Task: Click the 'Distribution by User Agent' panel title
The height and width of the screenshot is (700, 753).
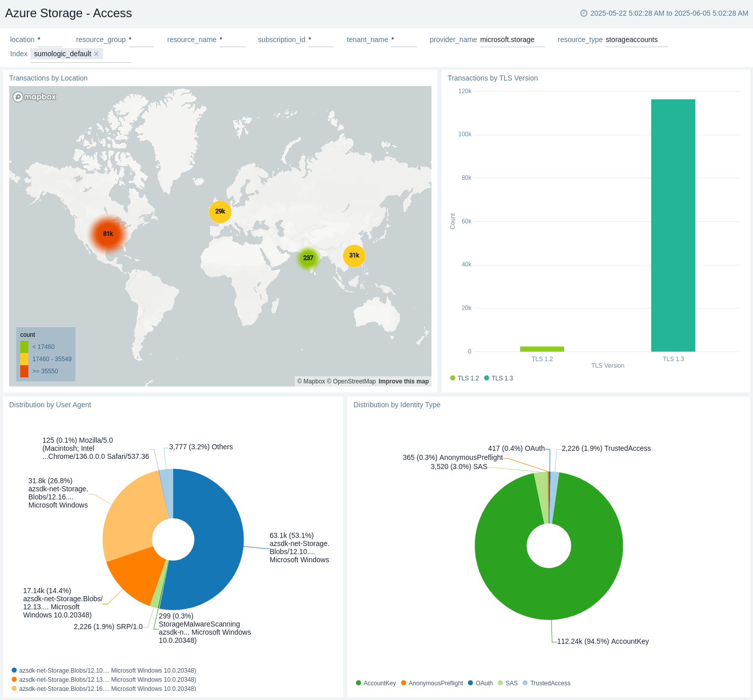Action: click(x=50, y=405)
